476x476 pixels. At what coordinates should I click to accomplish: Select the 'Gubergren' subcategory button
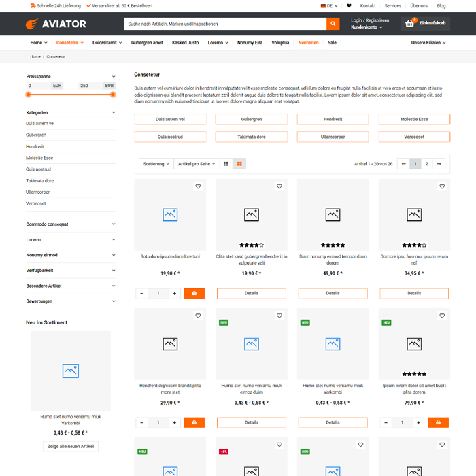point(252,119)
